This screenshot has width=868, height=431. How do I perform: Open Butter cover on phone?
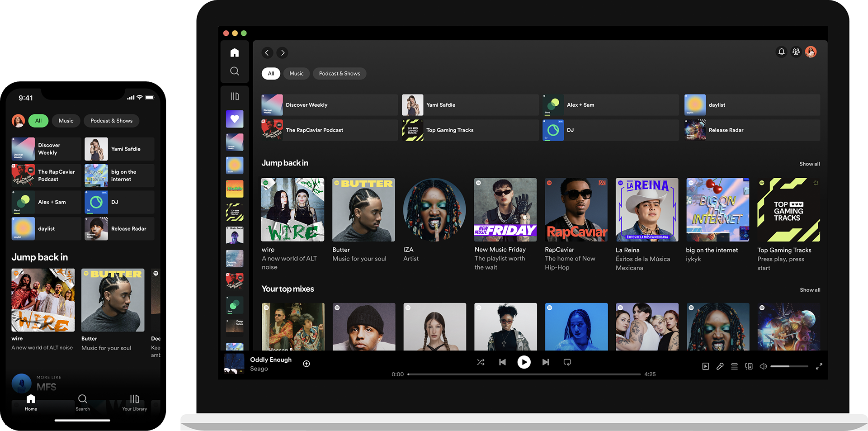click(x=113, y=300)
